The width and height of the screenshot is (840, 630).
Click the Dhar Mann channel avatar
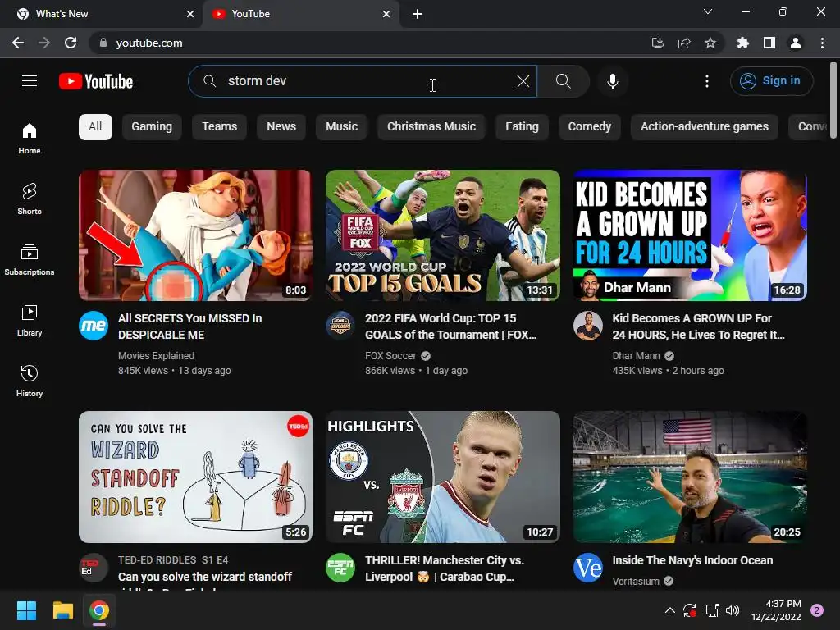[587, 326]
